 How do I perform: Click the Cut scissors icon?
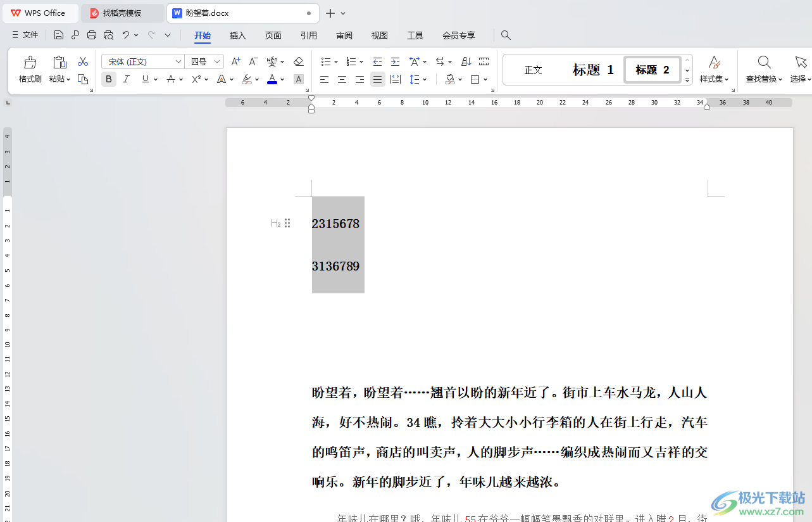coord(83,61)
